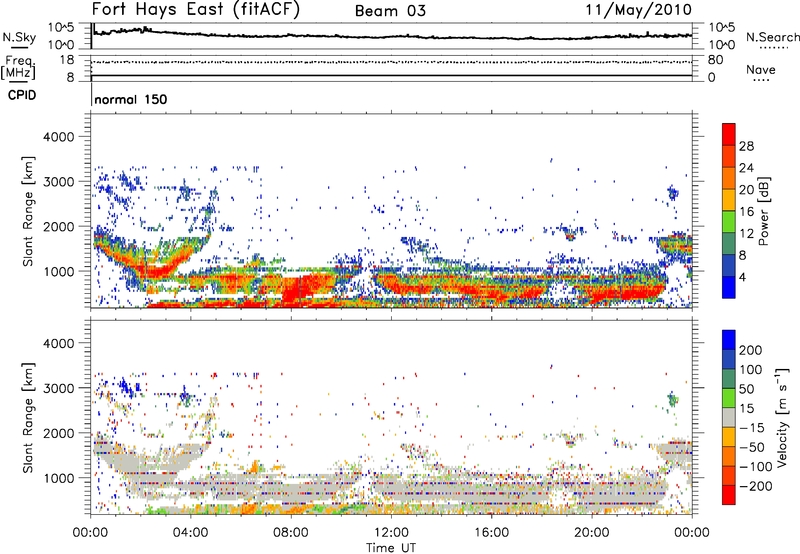Click the '200' velocity scale value
The height and width of the screenshot is (554, 800).
point(750,350)
